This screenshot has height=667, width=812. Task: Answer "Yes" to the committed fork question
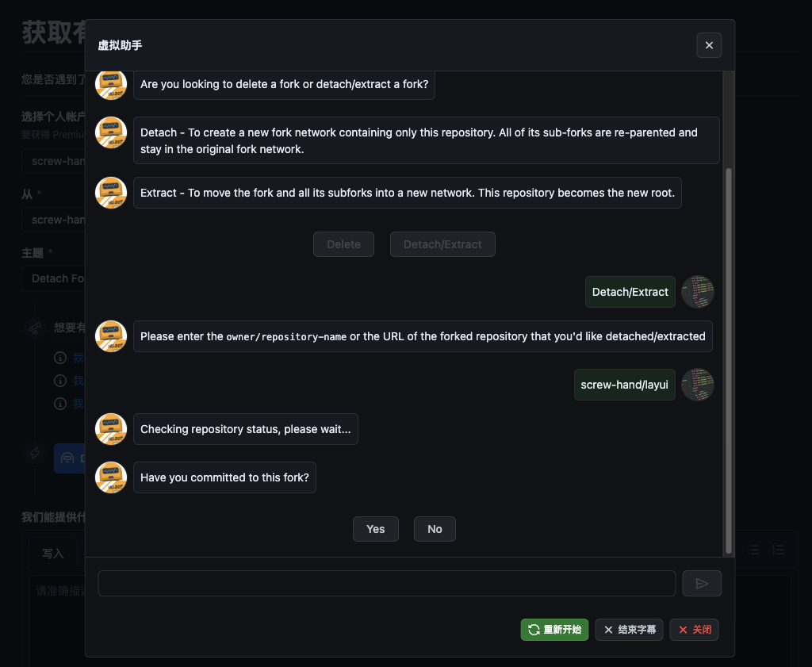click(376, 529)
